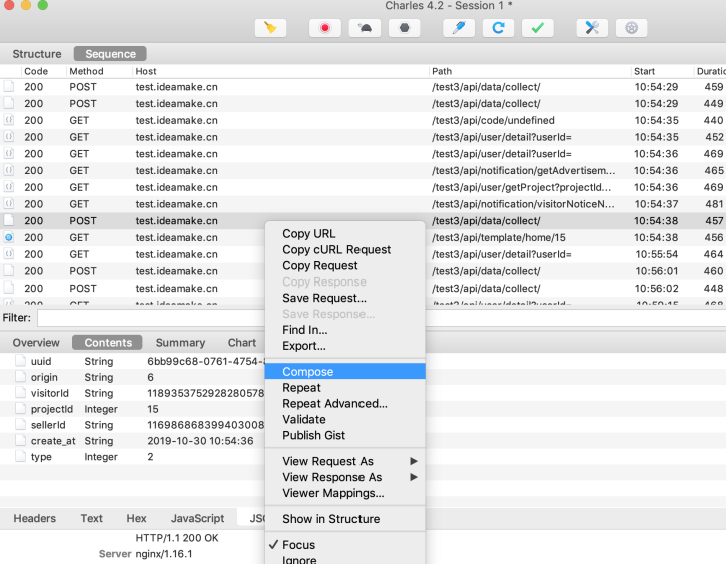Viewport: 728px width, 564px height.
Task: Choose Copy cURL Request menu item
Action: (345, 249)
